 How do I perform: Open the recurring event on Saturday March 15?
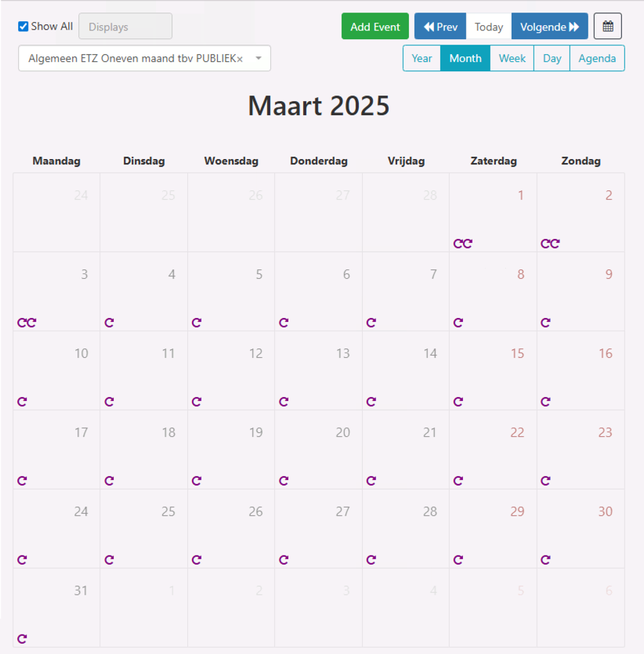(458, 402)
